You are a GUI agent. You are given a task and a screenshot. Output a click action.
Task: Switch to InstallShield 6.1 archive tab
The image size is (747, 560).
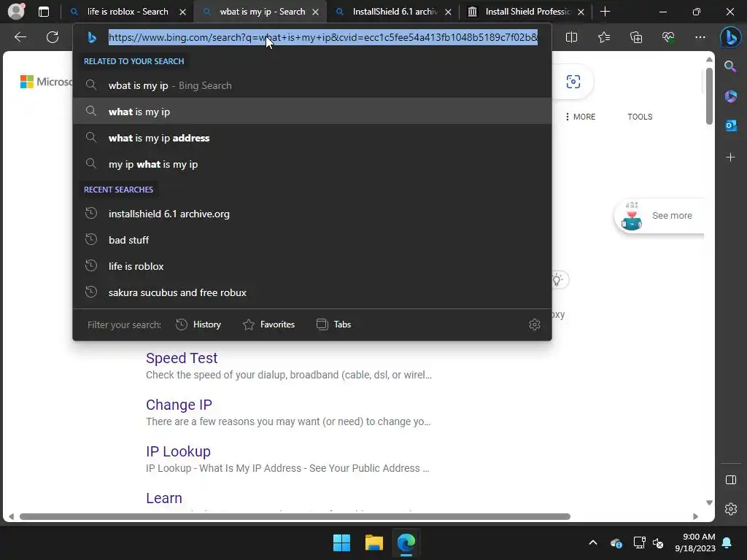(393, 12)
